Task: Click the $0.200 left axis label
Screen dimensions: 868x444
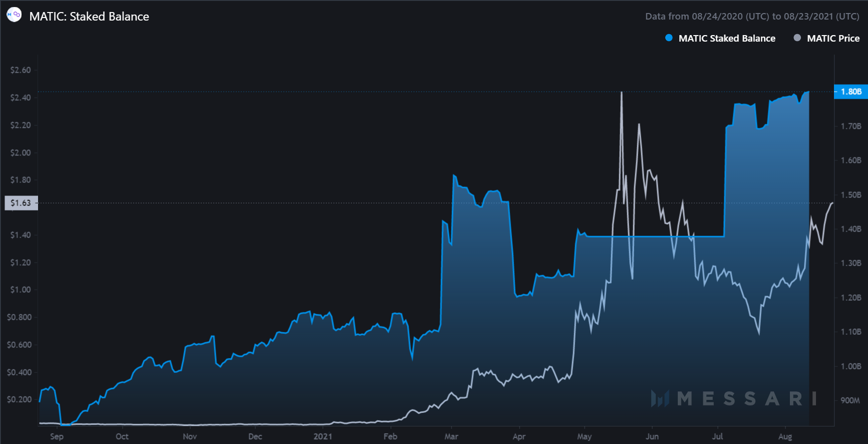Action: pyautogui.click(x=19, y=399)
